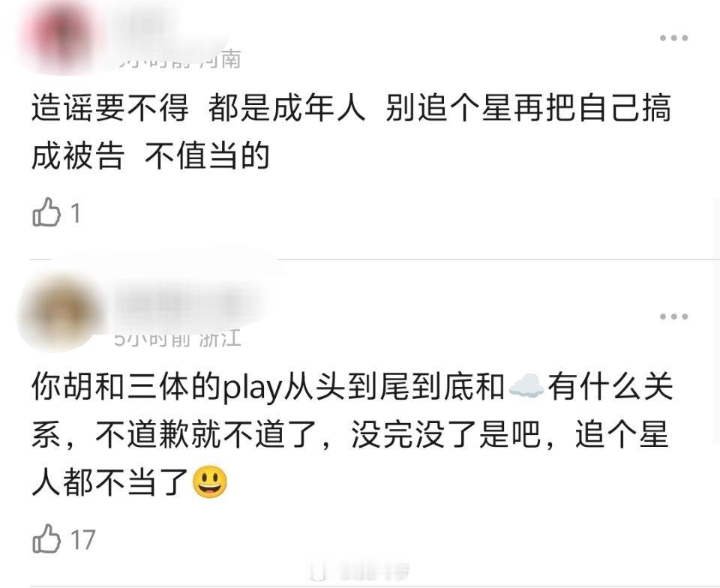Click the like count 1 under the first comment
Screen dimensions: 720x588
point(76,214)
